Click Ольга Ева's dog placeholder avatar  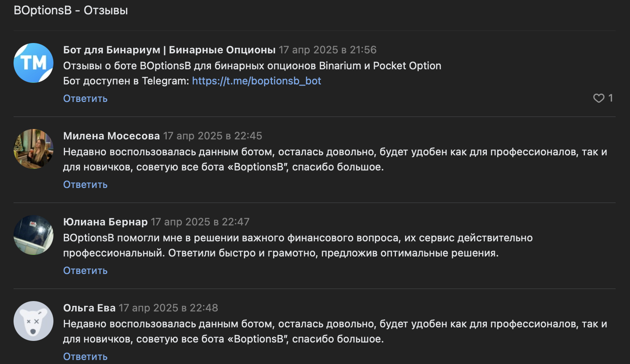point(33,321)
